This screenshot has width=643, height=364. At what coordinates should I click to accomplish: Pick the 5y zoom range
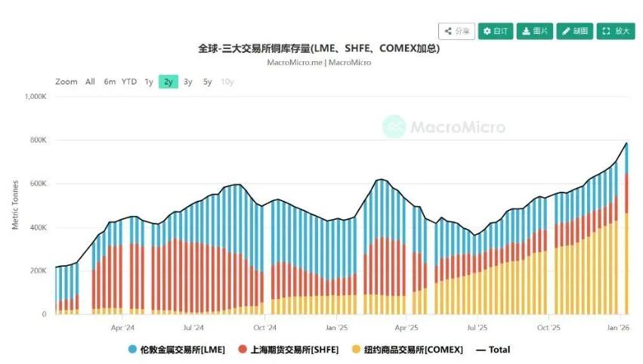207,82
